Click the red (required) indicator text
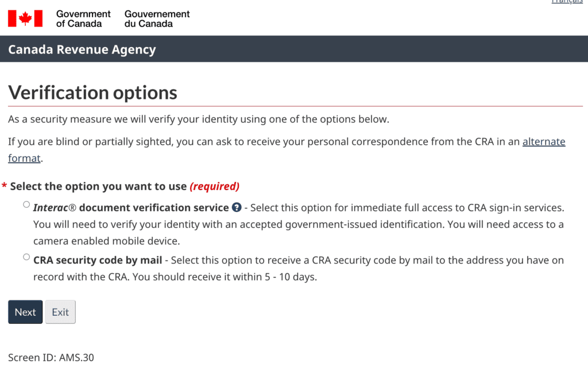The image size is (588, 379). coord(215,186)
